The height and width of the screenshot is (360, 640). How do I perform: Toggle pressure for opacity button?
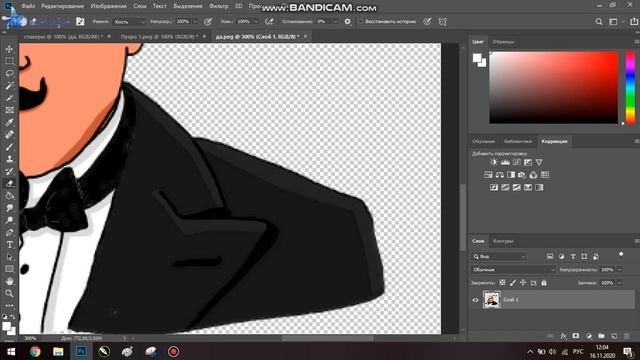click(208, 22)
